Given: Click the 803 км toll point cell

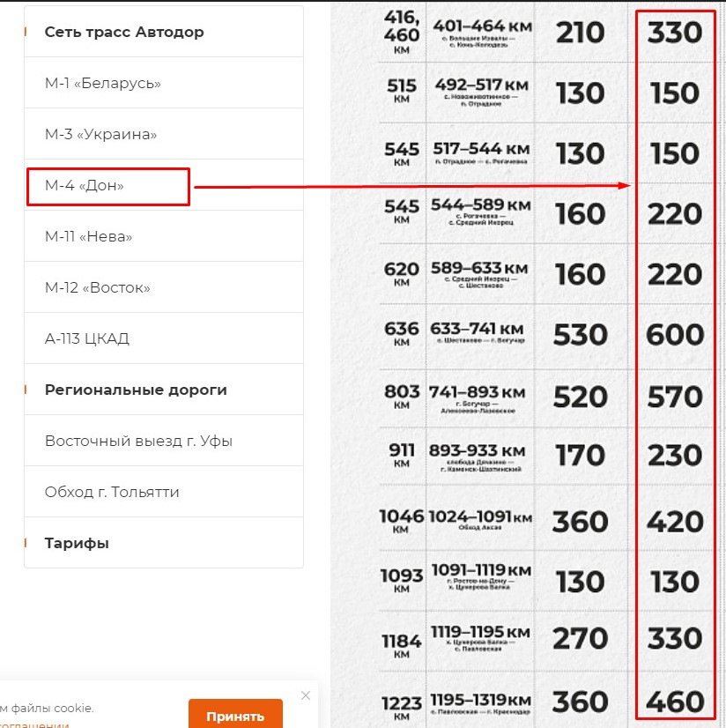Looking at the screenshot, I should pos(402,396).
